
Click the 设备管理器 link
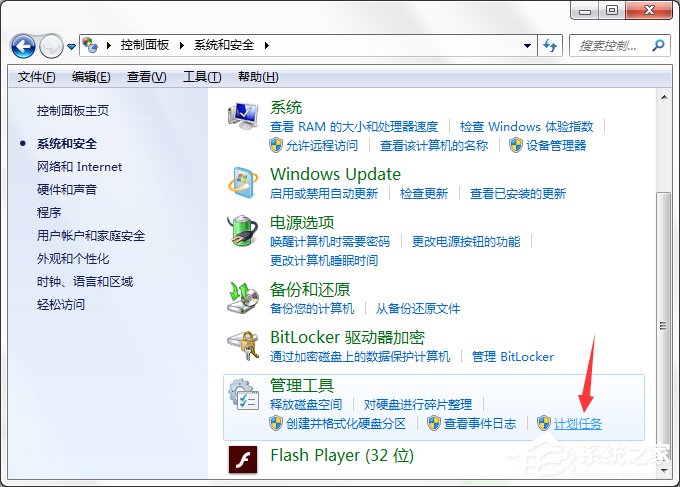[x=556, y=145]
